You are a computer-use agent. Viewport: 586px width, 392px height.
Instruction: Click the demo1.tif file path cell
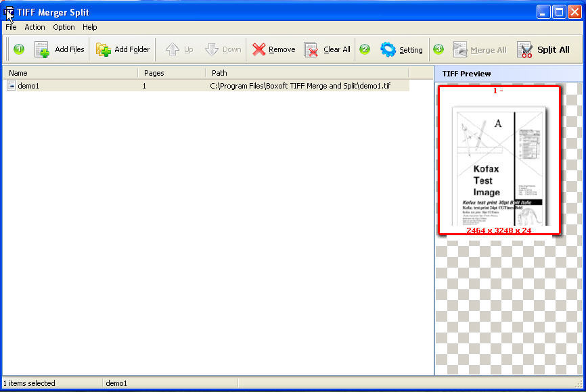(300, 86)
